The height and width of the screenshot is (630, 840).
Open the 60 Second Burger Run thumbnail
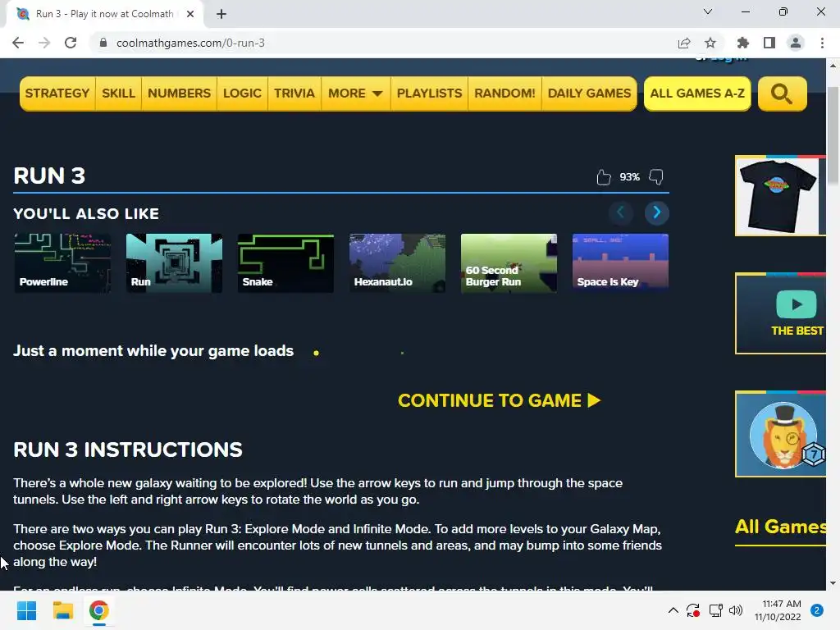pyautogui.click(x=509, y=263)
